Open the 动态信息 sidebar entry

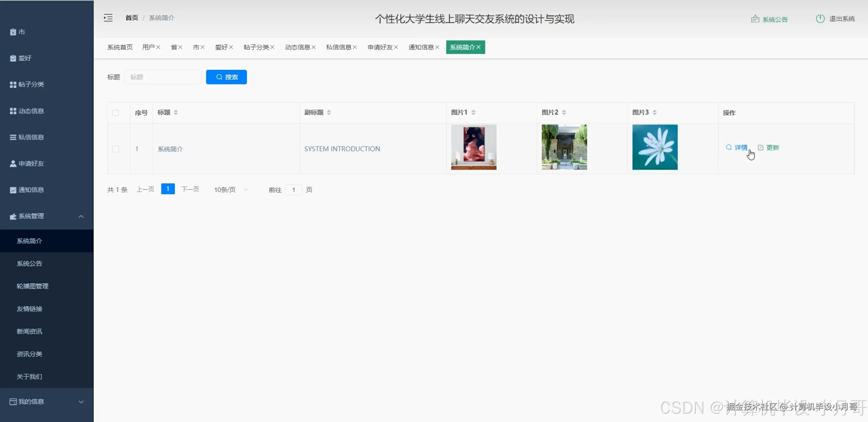click(31, 111)
